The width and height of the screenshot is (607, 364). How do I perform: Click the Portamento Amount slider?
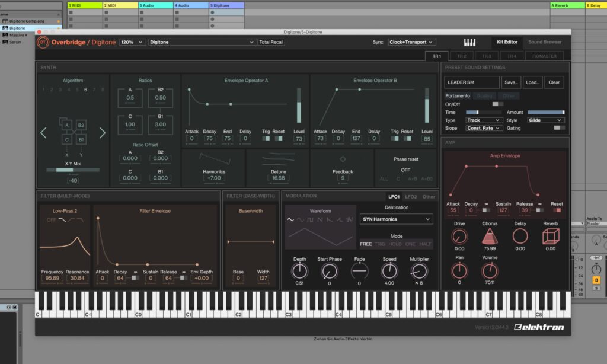pyautogui.click(x=546, y=112)
